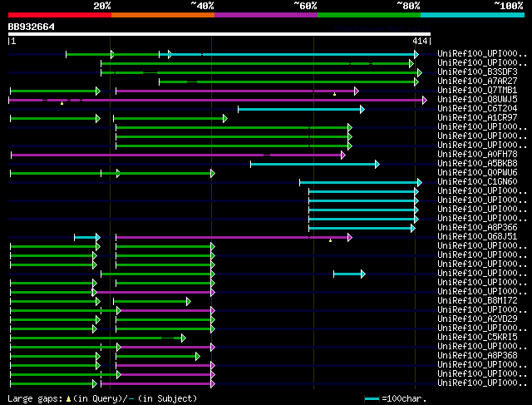Click the arrowhead ending the Q8UWJ5 alignment

(425, 100)
